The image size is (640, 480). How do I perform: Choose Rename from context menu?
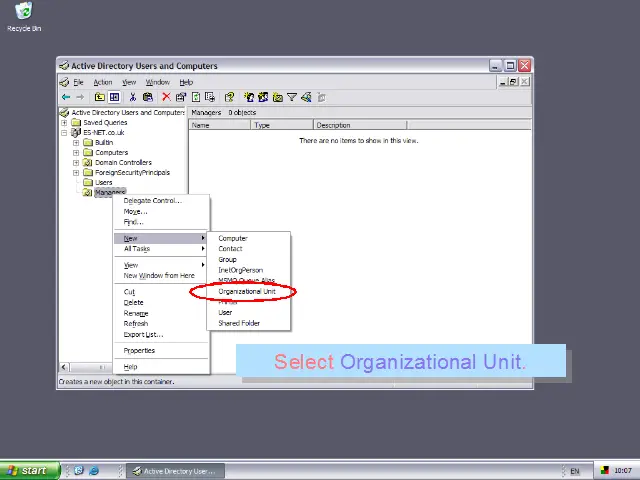click(161, 313)
